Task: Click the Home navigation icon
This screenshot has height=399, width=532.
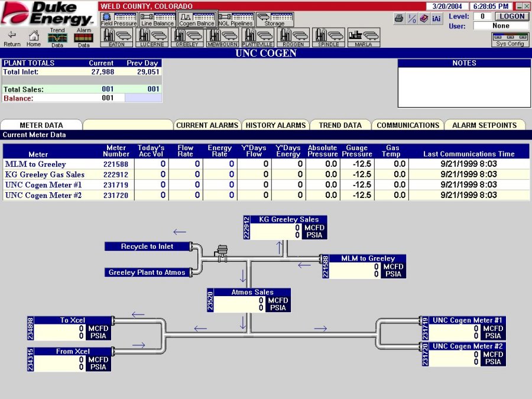Action: coord(34,37)
